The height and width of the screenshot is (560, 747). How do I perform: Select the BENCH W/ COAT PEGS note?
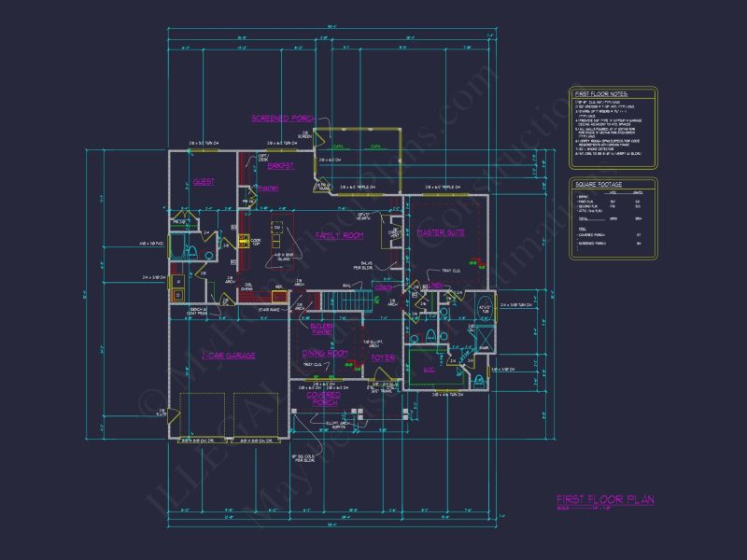pyautogui.click(x=197, y=312)
